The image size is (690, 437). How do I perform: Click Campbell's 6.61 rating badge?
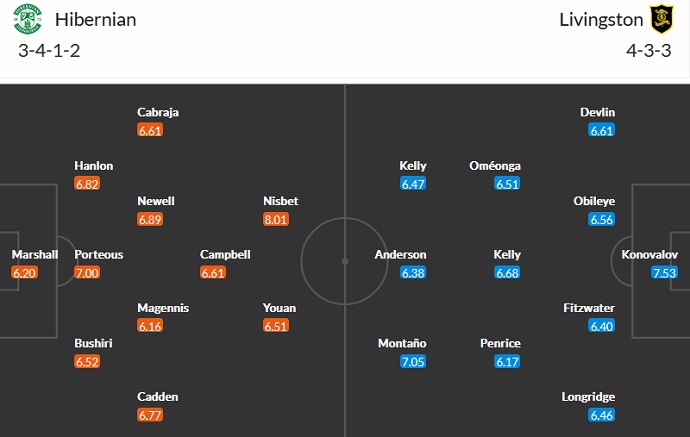pos(212,273)
